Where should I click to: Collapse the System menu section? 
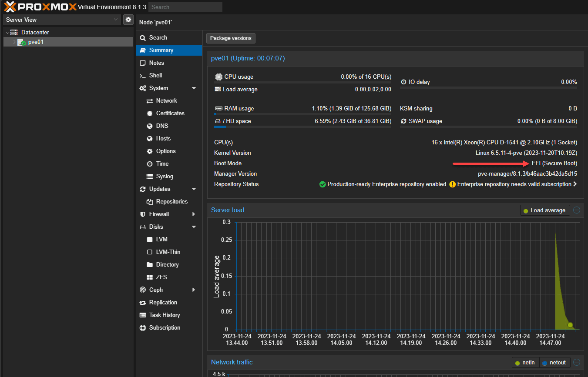(194, 88)
